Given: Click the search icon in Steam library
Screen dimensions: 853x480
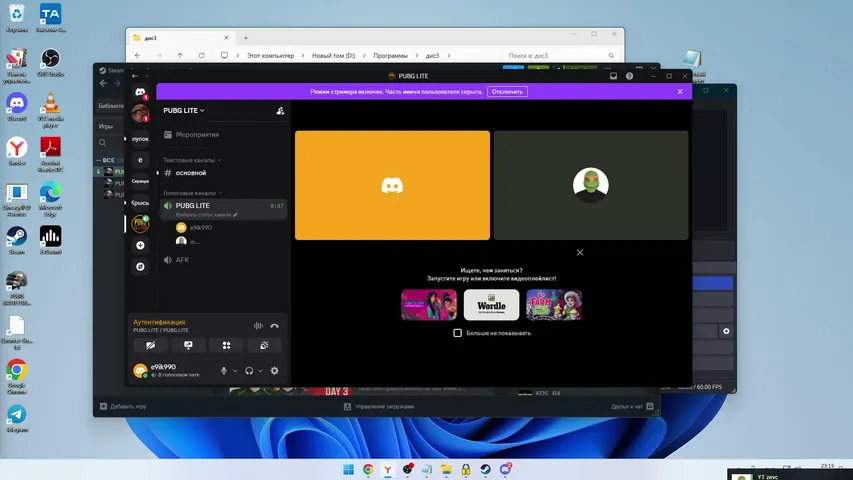Looking at the screenshot, I should point(103,143).
